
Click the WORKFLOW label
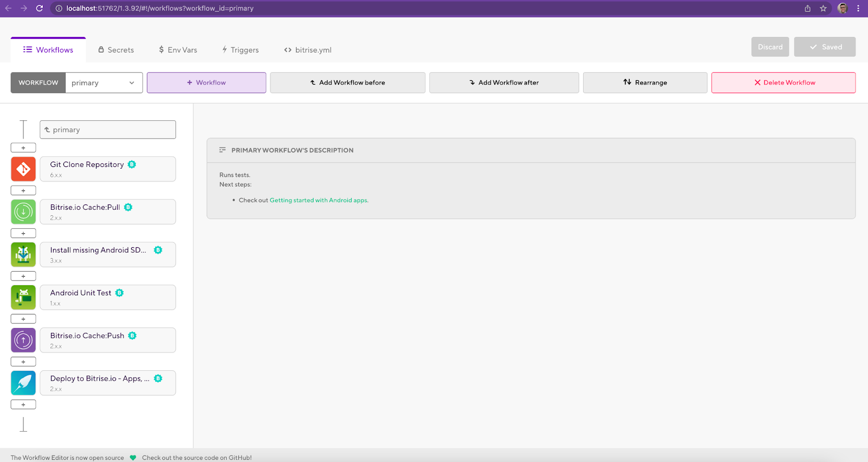[x=38, y=82]
